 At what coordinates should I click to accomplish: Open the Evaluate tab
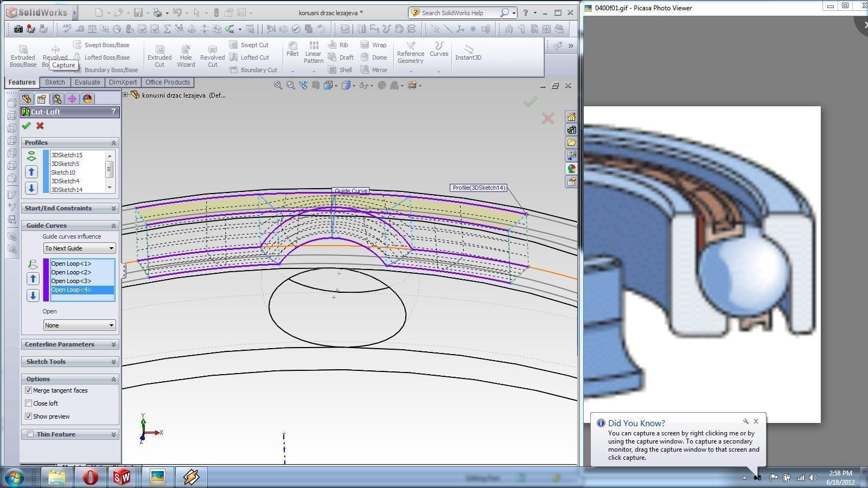pyautogui.click(x=87, y=82)
